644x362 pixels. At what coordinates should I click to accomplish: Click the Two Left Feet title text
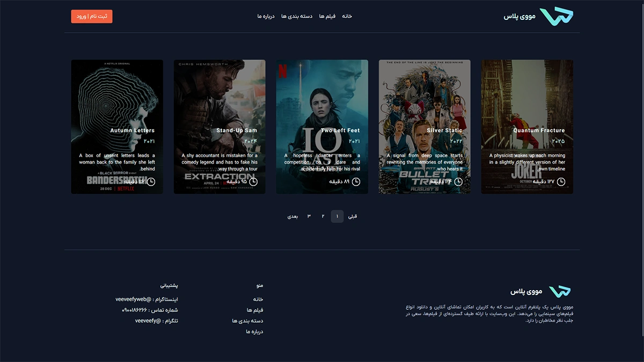coord(340,130)
